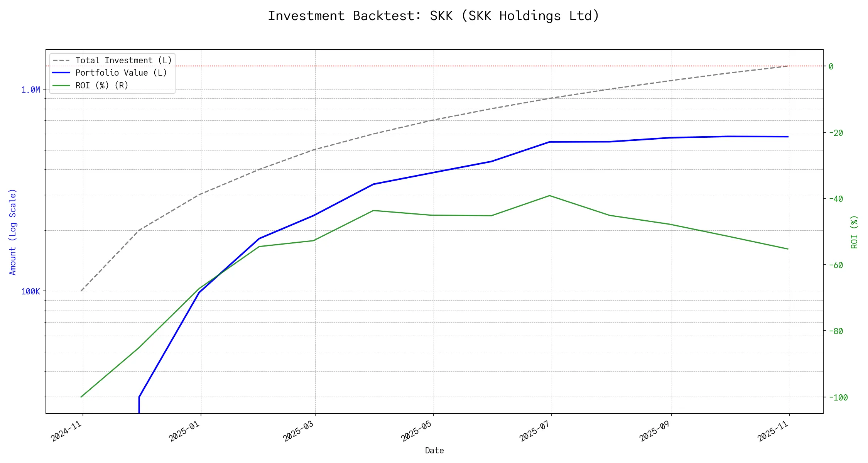Click the 1.0M left axis label

(x=30, y=90)
